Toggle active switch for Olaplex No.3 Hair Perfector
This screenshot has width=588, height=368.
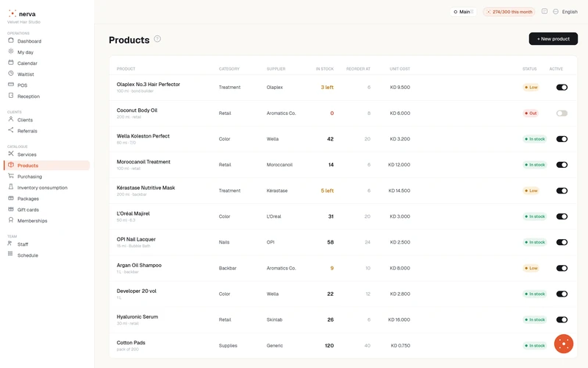[562, 87]
